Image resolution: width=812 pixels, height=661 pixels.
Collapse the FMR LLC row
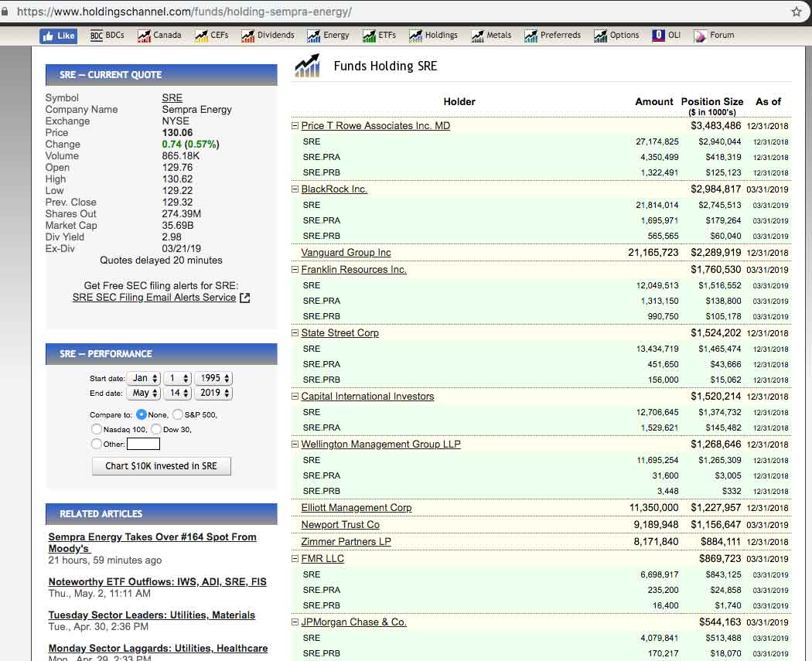click(295, 558)
